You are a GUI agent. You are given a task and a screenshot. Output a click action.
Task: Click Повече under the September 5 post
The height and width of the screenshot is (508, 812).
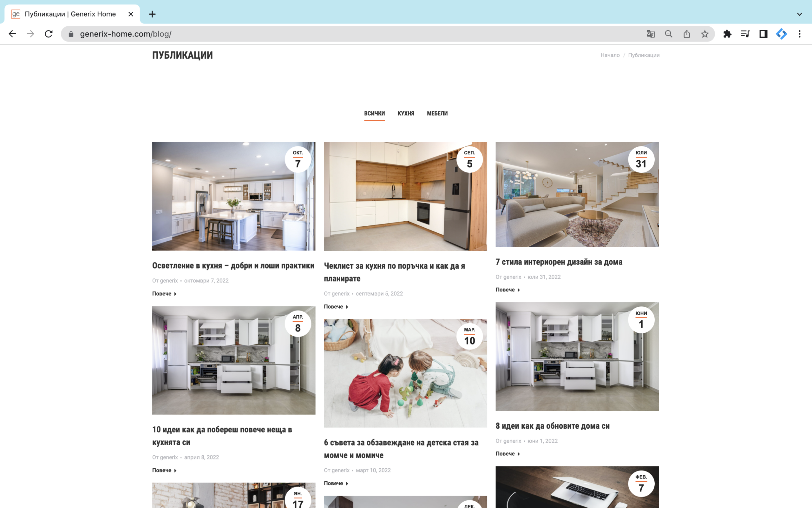tap(336, 307)
